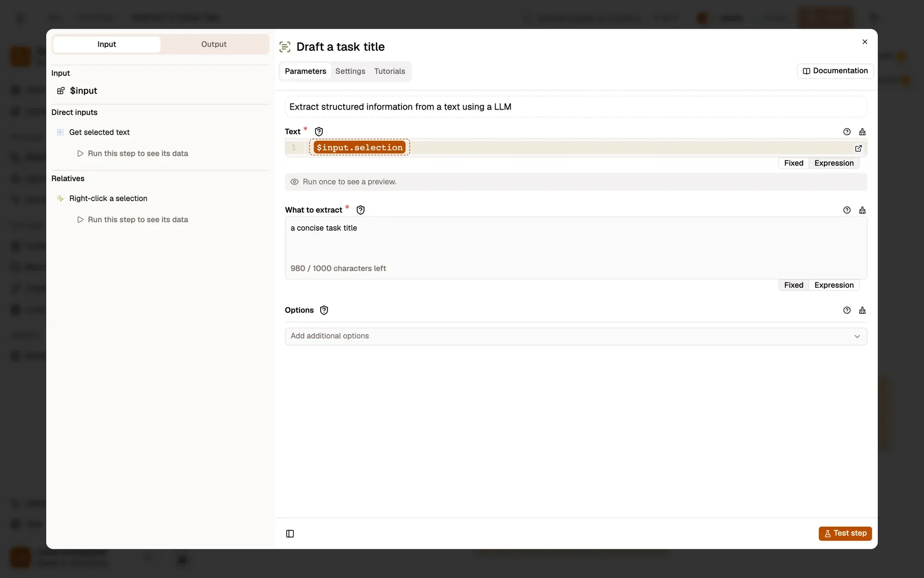Open expression in external editor icon
Screen dimensions: 924x578
(858, 148)
